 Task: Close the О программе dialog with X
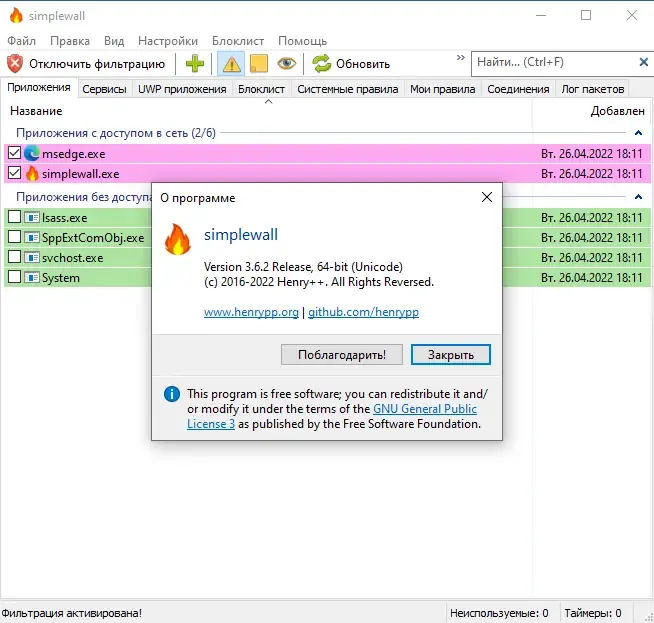pyautogui.click(x=487, y=197)
